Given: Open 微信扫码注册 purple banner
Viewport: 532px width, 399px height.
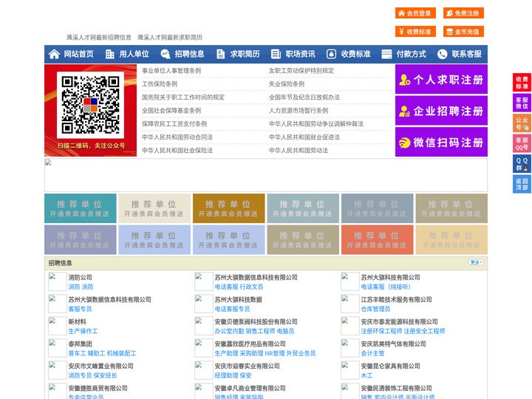Looking at the screenshot, I should (441, 142).
